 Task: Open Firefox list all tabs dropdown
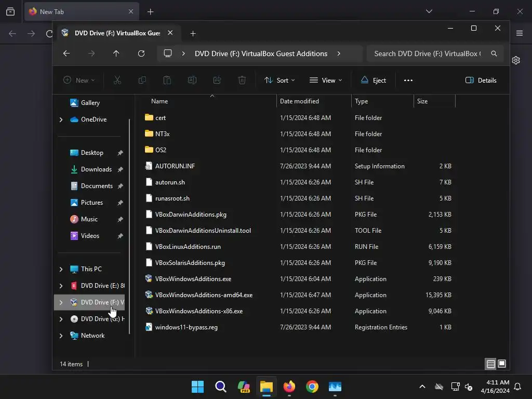coord(429,11)
